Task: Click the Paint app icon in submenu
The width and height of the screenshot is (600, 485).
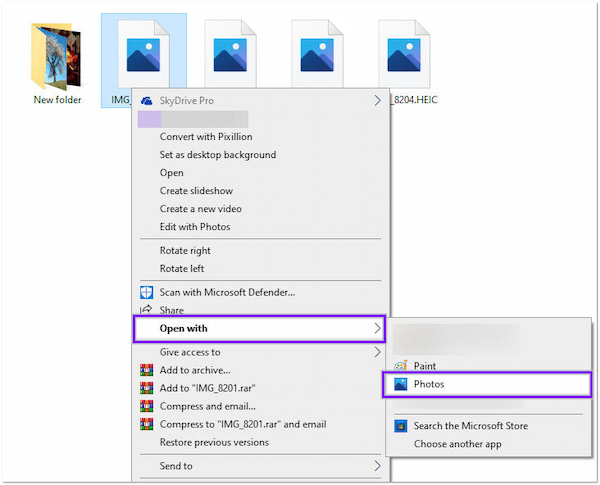Action: click(401, 366)
